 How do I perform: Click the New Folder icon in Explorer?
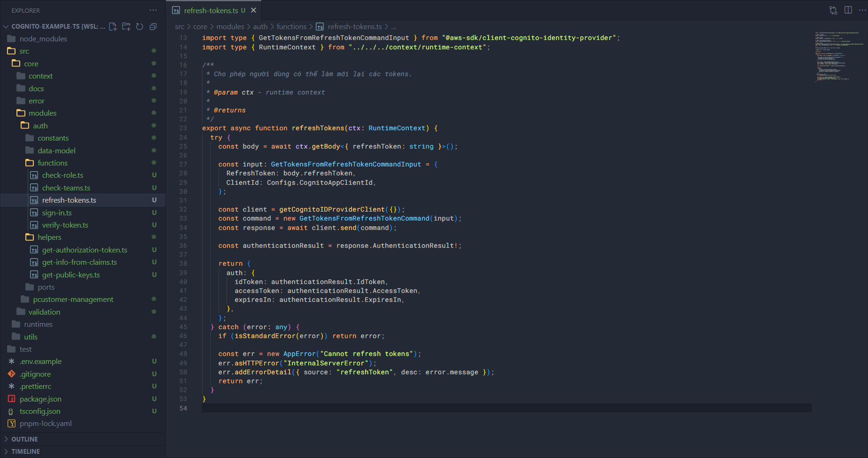(x=126, y=27)
